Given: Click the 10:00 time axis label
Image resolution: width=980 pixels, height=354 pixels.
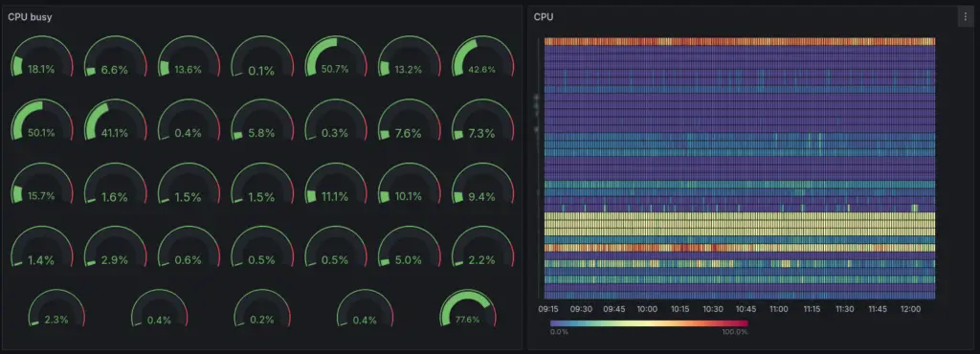Looking at the screenshot, I should coord(647,309).
